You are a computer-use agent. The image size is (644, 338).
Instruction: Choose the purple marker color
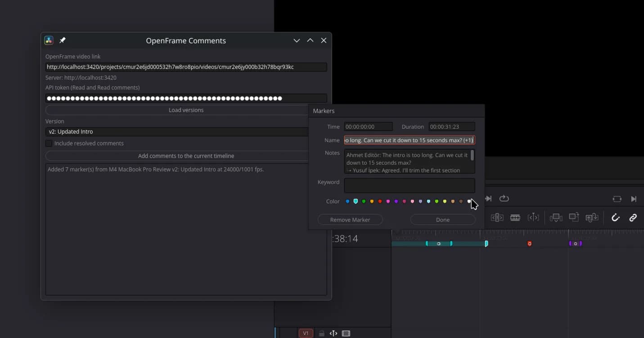click(x=396, y=201)
